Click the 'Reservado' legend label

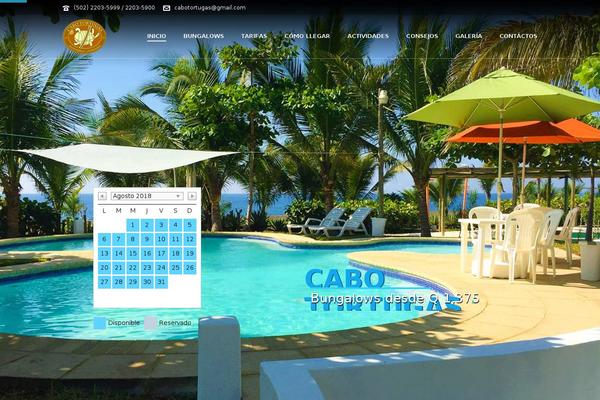(175, 323)
